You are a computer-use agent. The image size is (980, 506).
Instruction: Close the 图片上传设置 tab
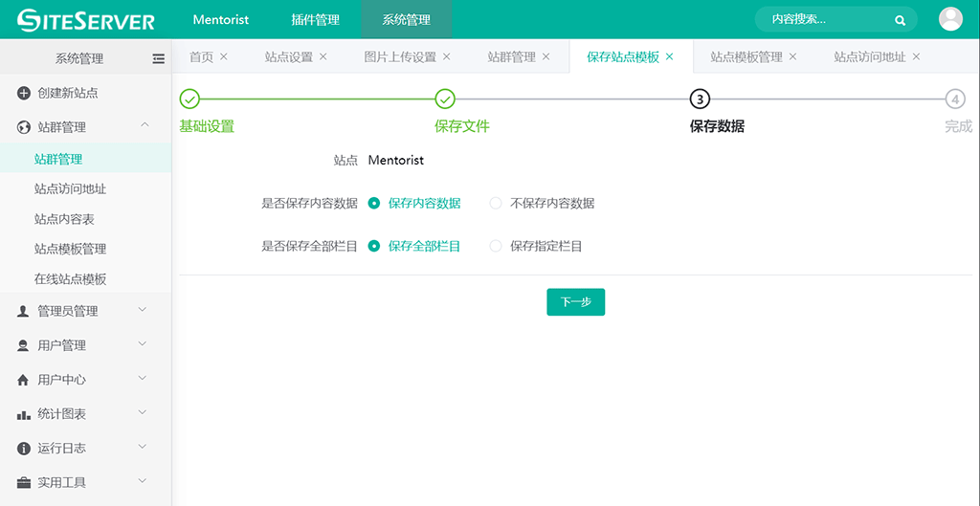(x=447, y=56)
